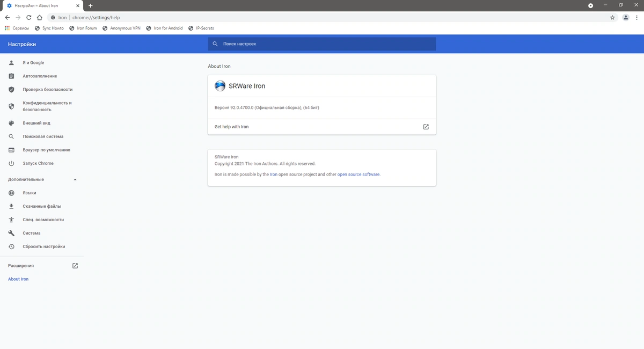
Task: Open Anonymous VPN bookmark
Action: point(121,28)
